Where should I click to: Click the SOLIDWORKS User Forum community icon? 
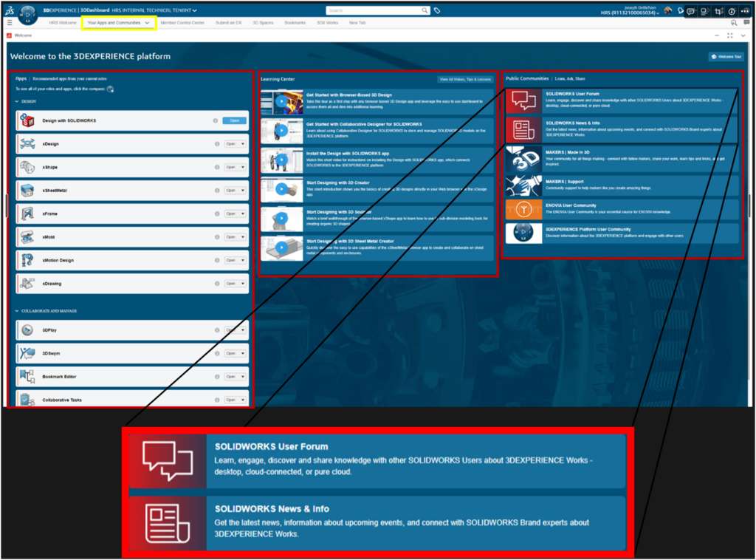[523, 100]
